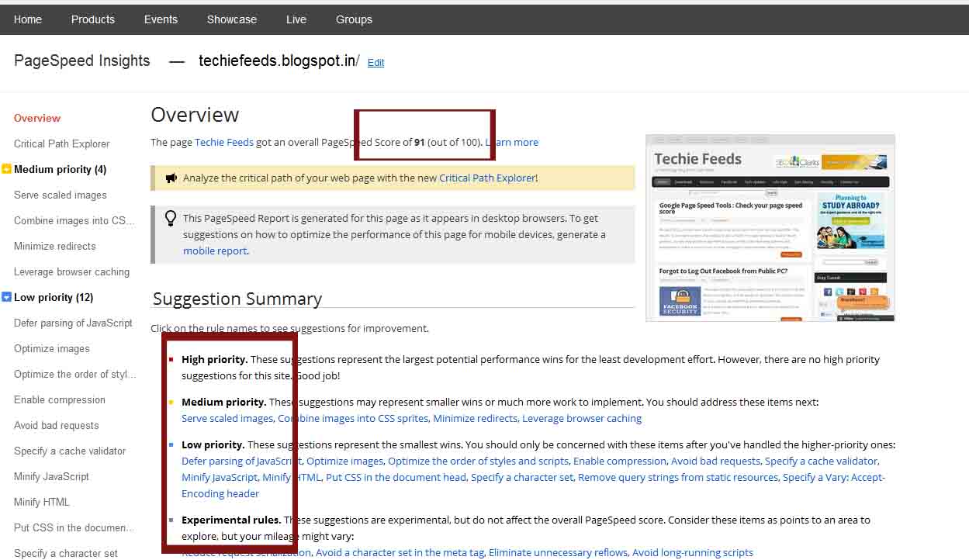Click the Learn more link

(512, 142)
